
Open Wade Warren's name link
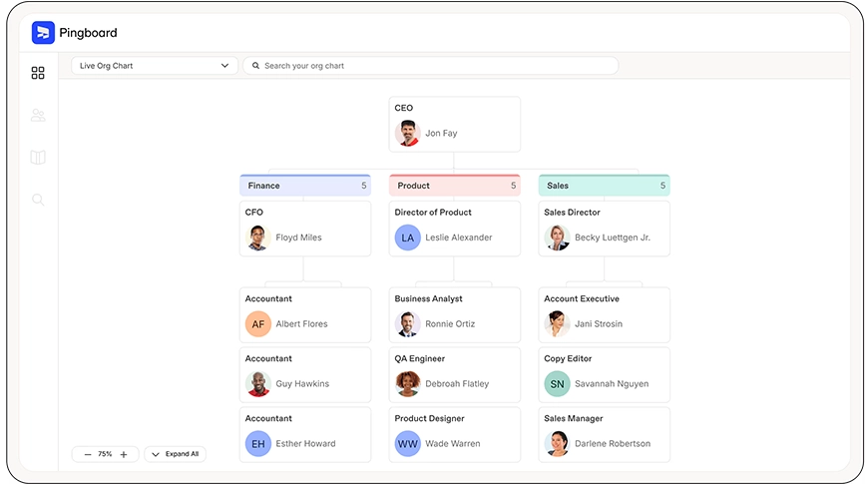click(x=453, y=443)
